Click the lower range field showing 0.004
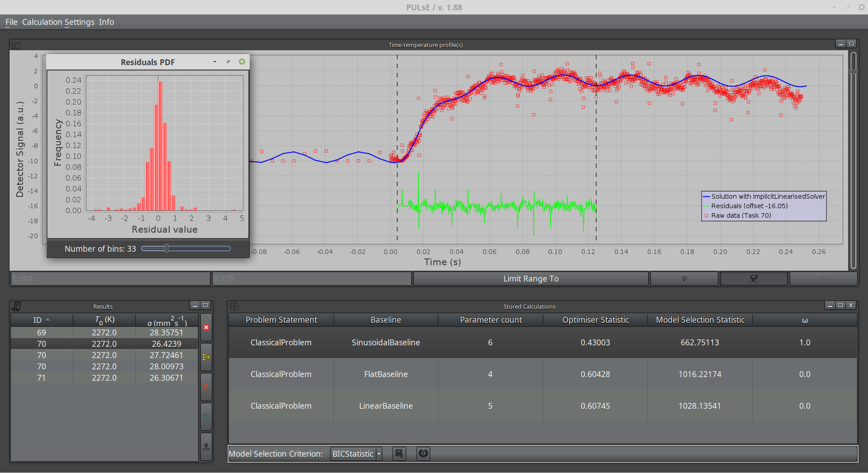 110,279
